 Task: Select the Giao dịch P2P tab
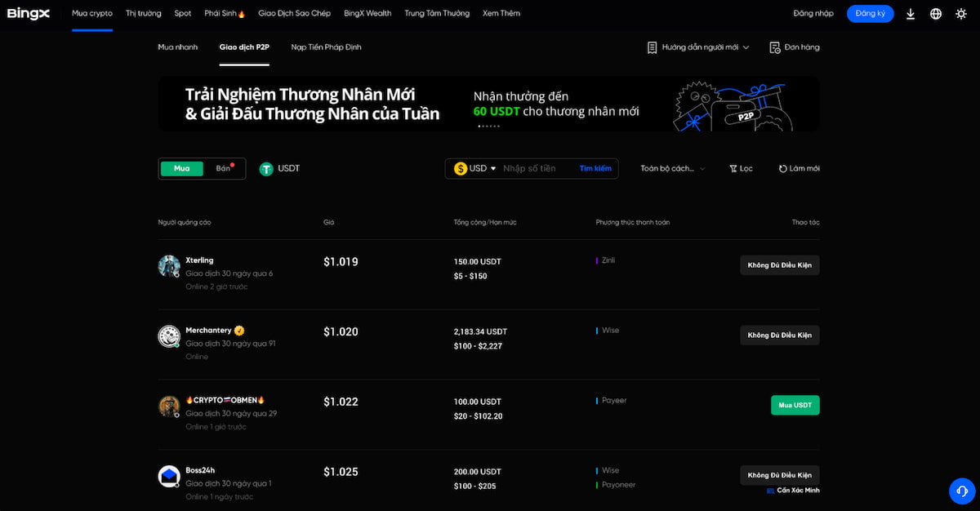tap(244, 47)
